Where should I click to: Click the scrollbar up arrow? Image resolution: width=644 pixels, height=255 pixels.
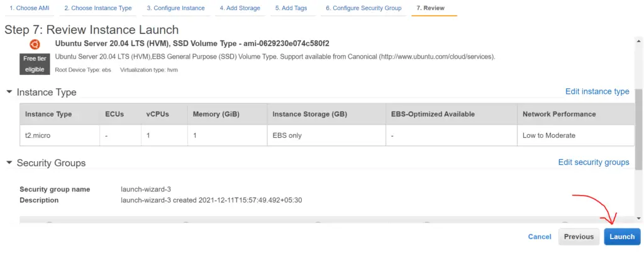click(x=639, y=41)
